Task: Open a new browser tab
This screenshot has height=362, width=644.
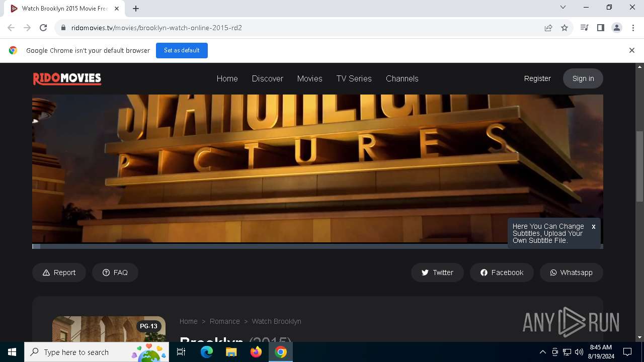Action: coord(136,9)
